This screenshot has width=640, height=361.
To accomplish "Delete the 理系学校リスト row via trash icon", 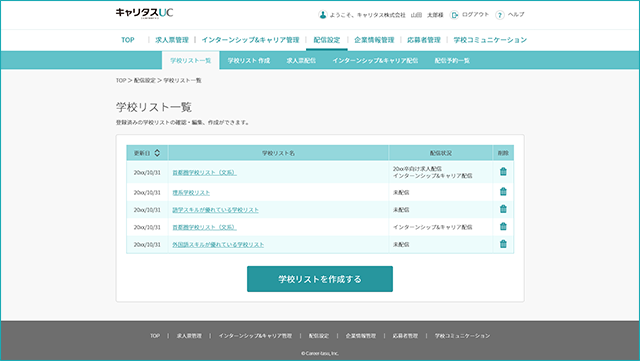I will [x=503, y=192].
